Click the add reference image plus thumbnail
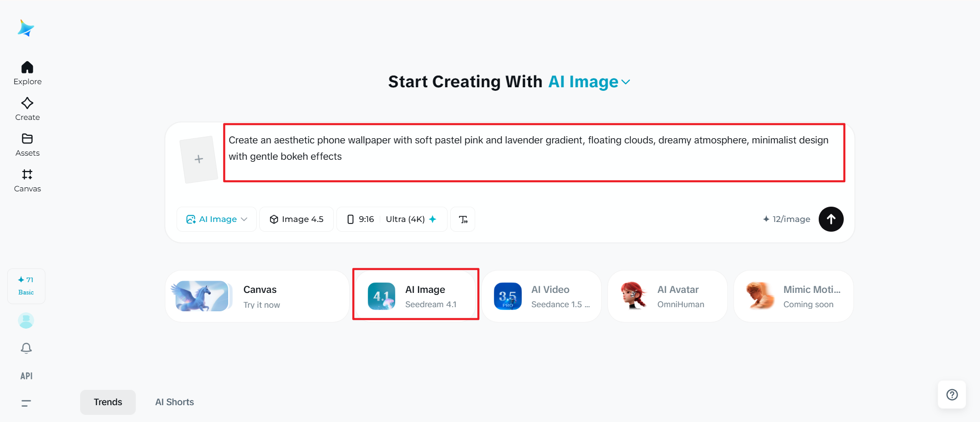Viewport: 980px width, 422px height. (199, 159)
